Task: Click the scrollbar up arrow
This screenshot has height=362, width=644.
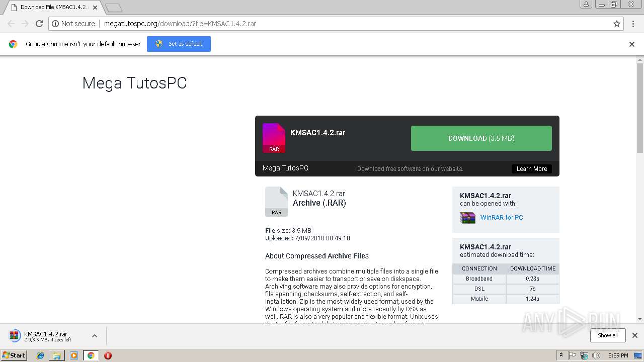Action: [x=640, y=60]
